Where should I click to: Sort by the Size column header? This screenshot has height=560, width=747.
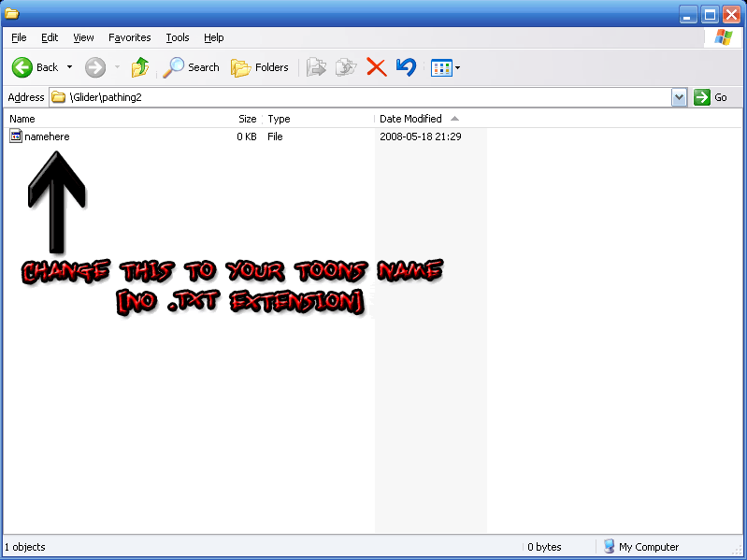[x=247, y=119]
